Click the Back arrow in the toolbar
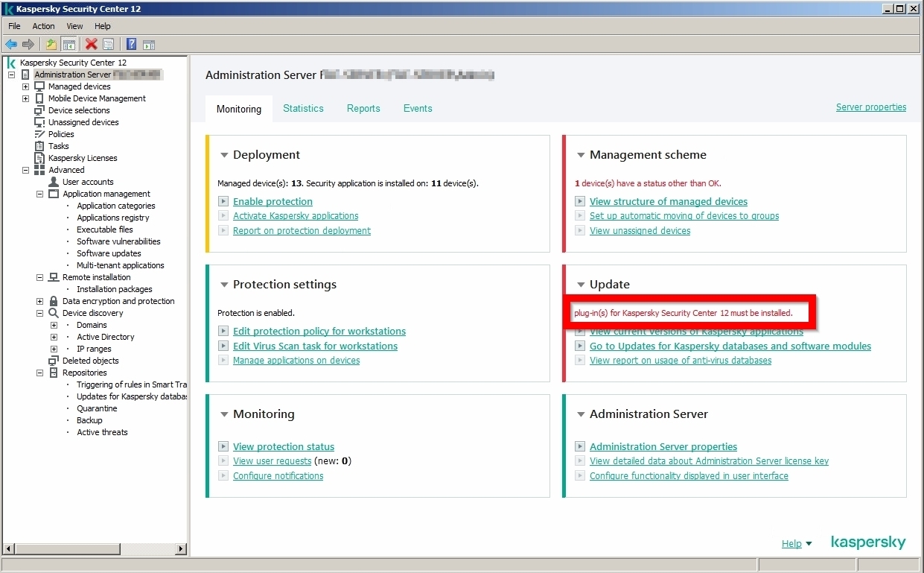 point(11,45)
